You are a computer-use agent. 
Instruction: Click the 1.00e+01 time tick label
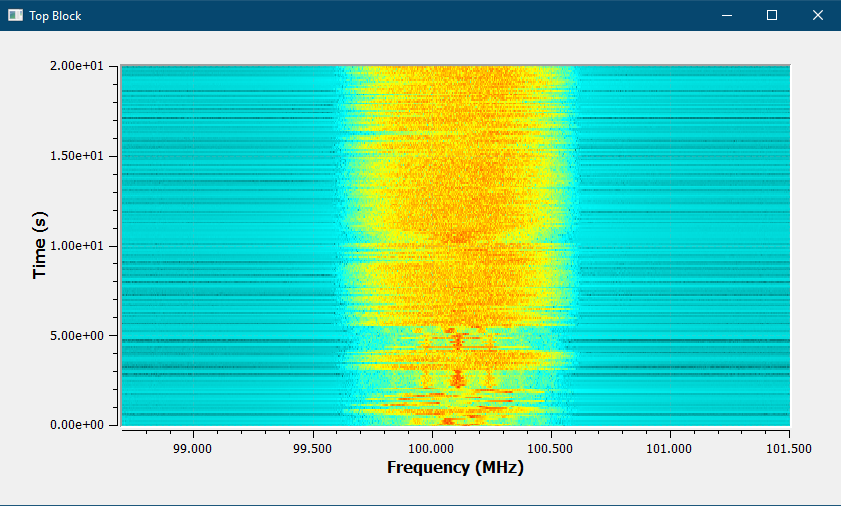pyautogui.click(x=82, y=246)
